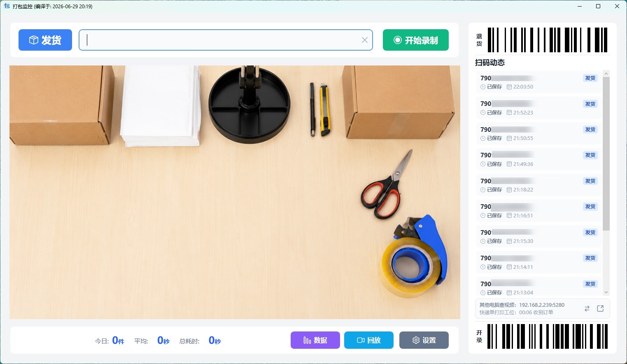
Task: Open the external link icon in the info box
Action: tap(600, 308)
